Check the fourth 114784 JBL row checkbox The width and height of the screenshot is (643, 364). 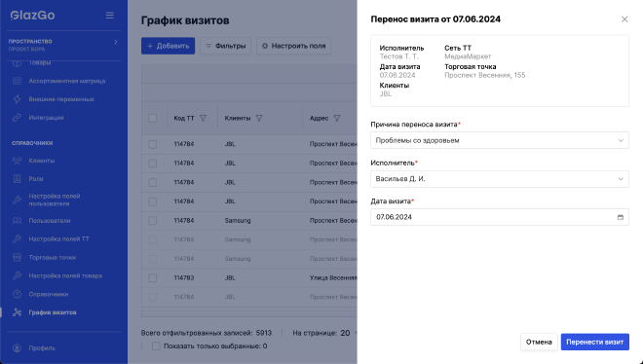click(x=153, y=201)
